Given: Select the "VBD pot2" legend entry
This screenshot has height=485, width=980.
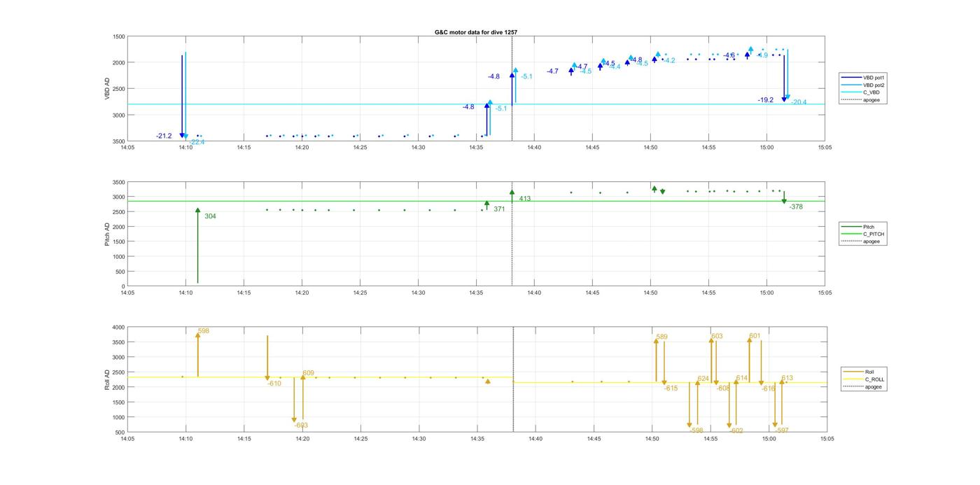Looking at the screenshot, I should [x=862, y=85].
